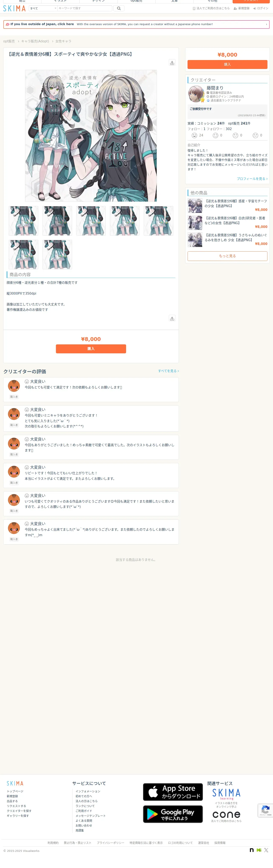Screen dimensions: 273x868
Task: Click reviewer avatar beside クオリティのある作品 review
Action: [x=14, y=500]
